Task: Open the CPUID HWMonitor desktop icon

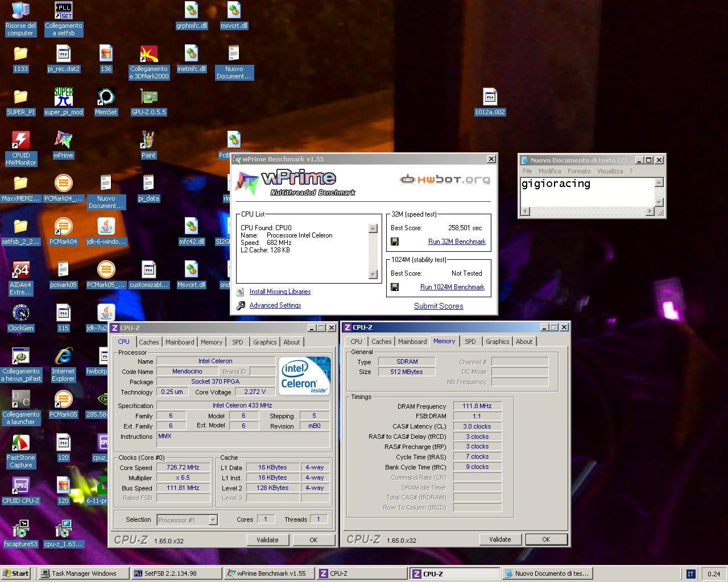Action: (x=20, y=149)
